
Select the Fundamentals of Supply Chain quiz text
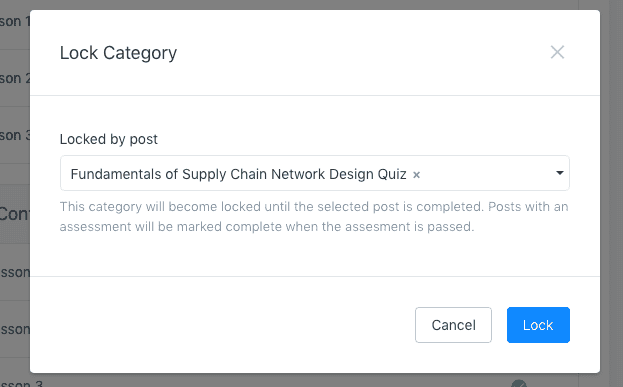(x=238, y=174)
